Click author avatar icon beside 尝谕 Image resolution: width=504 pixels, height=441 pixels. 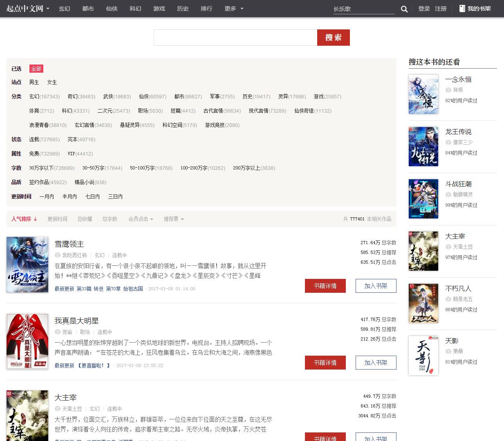58,332
